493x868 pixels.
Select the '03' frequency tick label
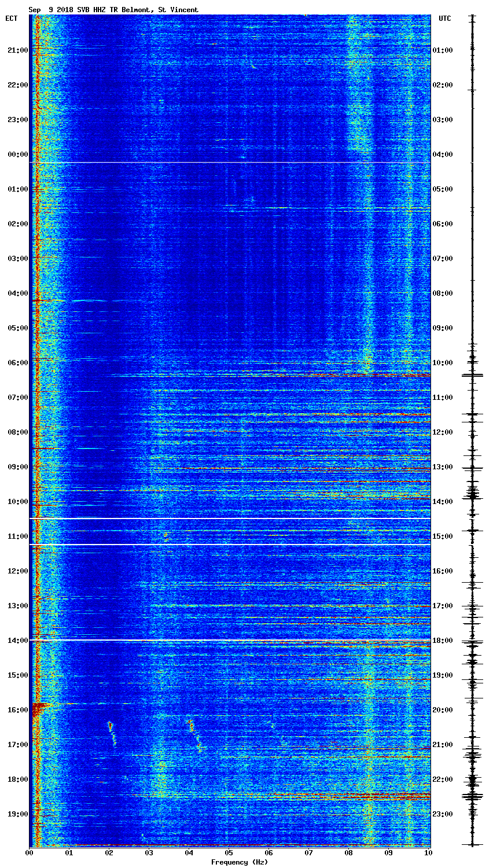point(149,853)
